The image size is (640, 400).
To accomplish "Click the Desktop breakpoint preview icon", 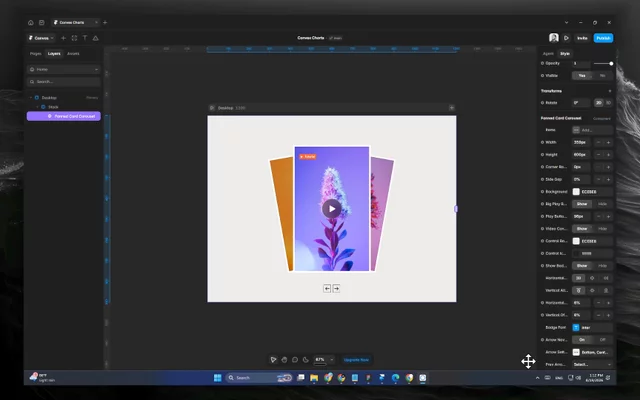I will point(212,108).
